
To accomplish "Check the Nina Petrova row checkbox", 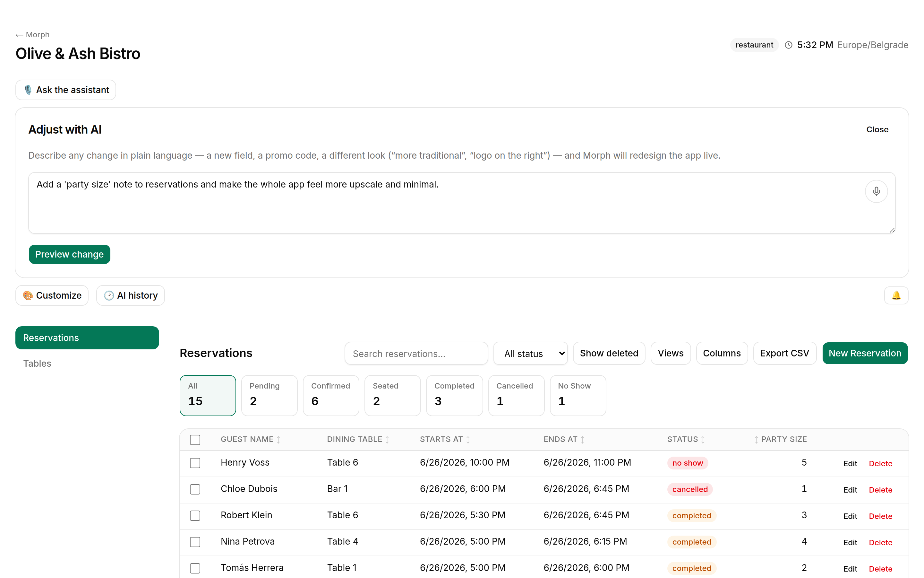I will 195,542.
